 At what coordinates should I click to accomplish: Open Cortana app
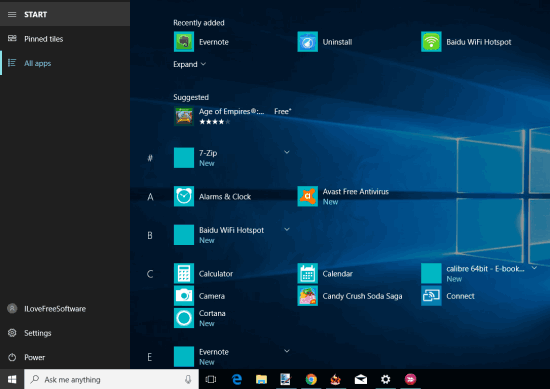tap(200, 318)
